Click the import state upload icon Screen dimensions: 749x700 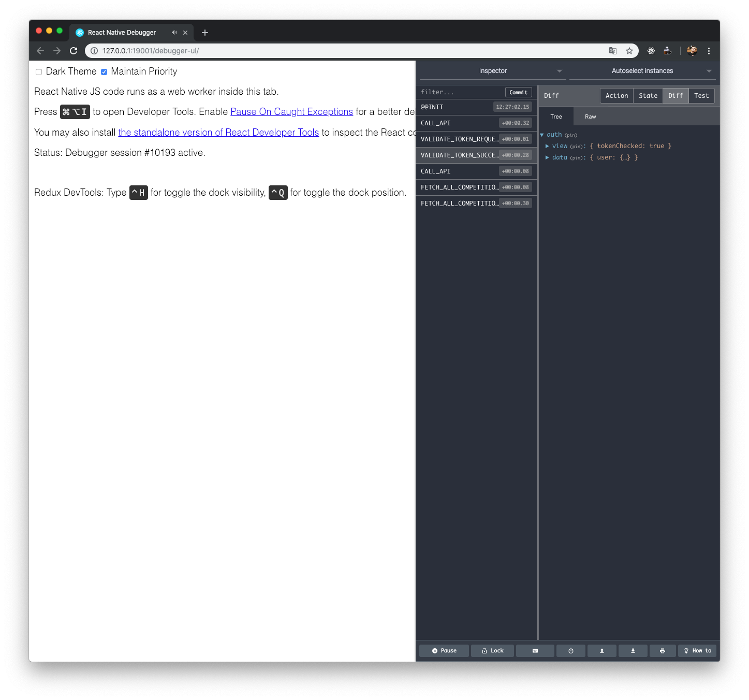click(x=602, y=651)
